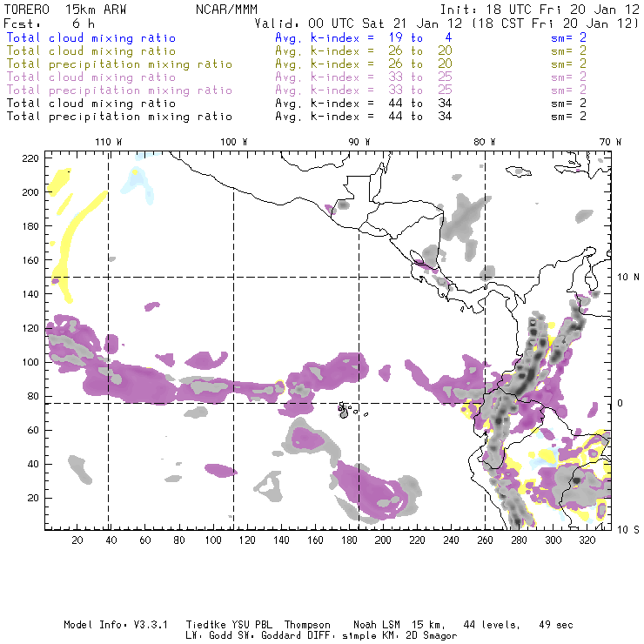Click the "Model Info: V3.3.1" footer text

pyautogui.click(x=116, y=625)
